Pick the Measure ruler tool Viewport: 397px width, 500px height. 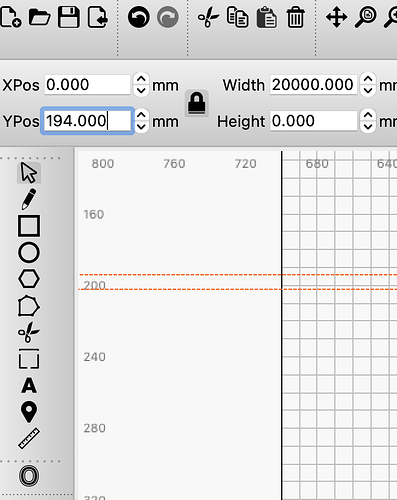(29, 438)
